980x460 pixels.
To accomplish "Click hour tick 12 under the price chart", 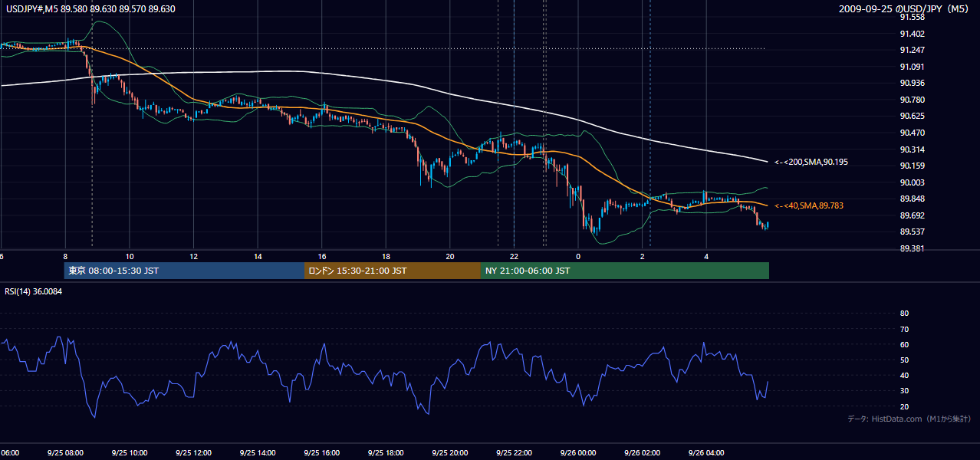I will pos(194,256).
